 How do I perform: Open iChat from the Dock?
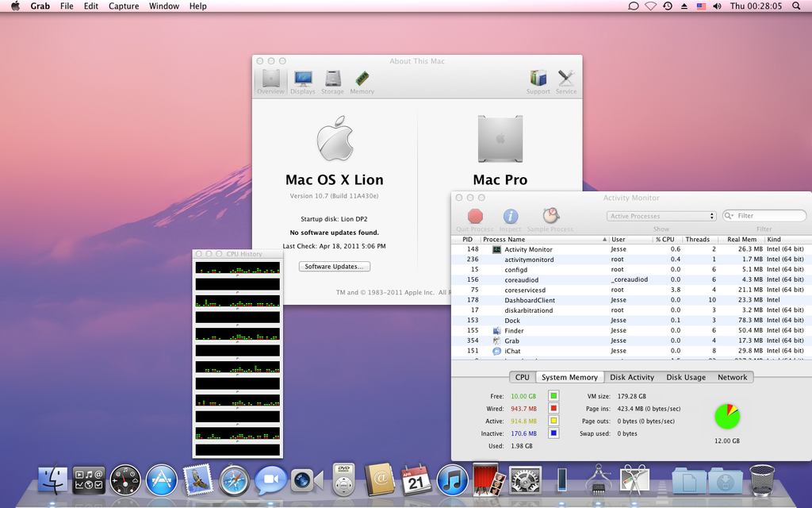click(271, 479)
